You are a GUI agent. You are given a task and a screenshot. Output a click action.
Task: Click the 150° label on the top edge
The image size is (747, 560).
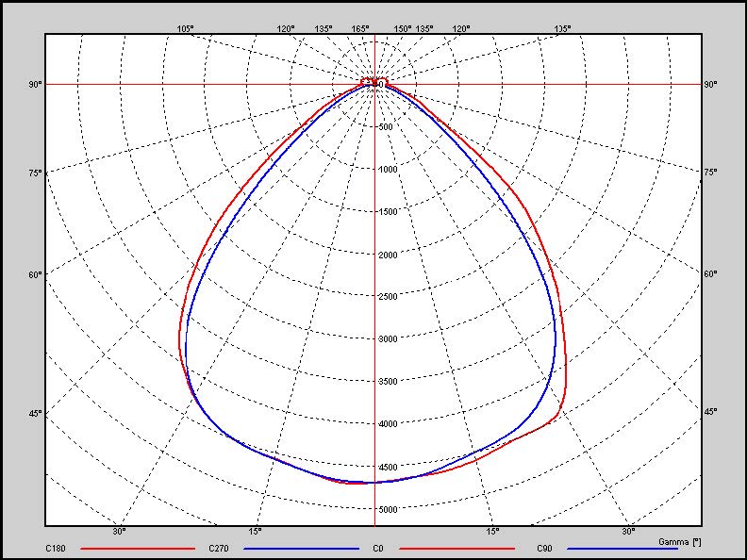click(x=403, y=28)
